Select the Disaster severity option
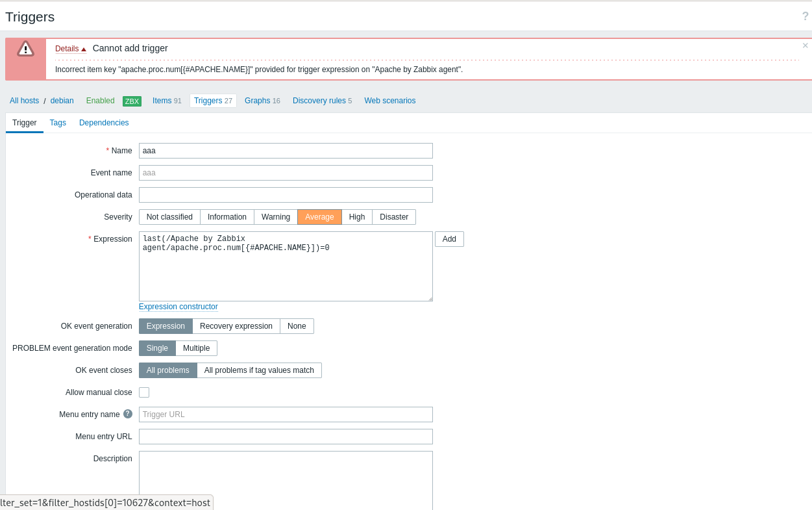 click(x=394, y=217)
